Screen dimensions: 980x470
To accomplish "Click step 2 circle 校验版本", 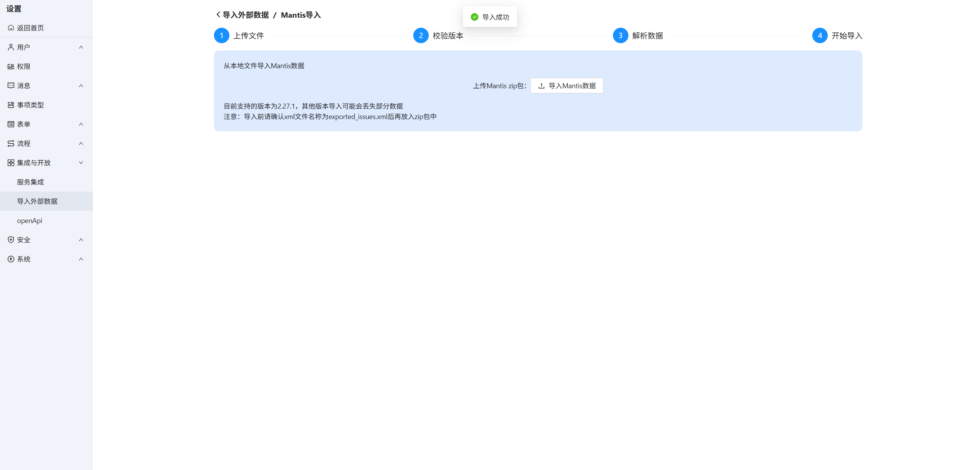I will click(x=421, y=35).
